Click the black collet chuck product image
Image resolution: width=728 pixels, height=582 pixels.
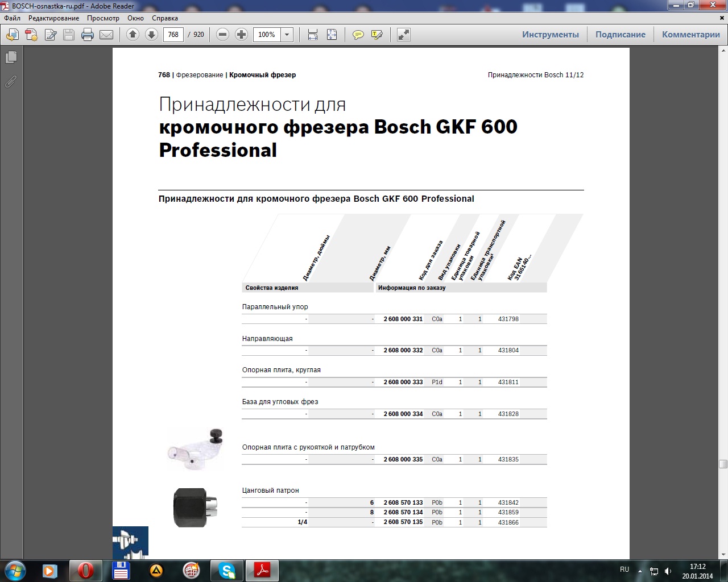pyautogui.click(x=195, y=507)
